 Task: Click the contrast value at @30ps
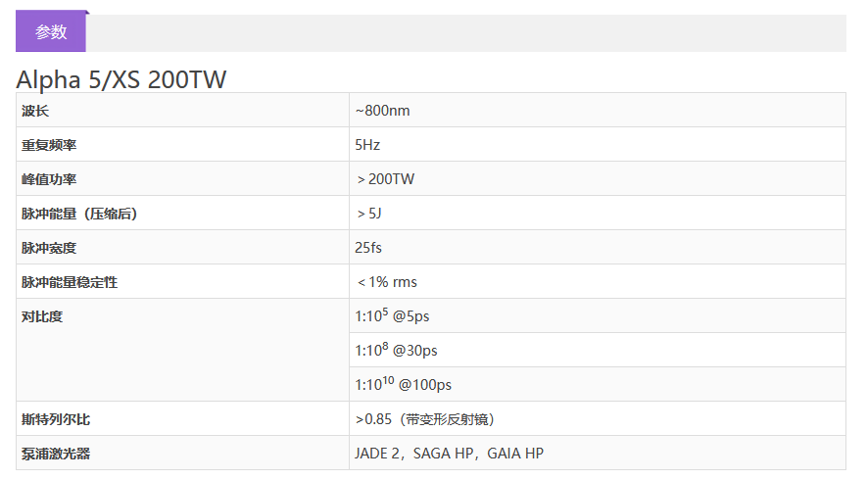[x=396, y=351]
